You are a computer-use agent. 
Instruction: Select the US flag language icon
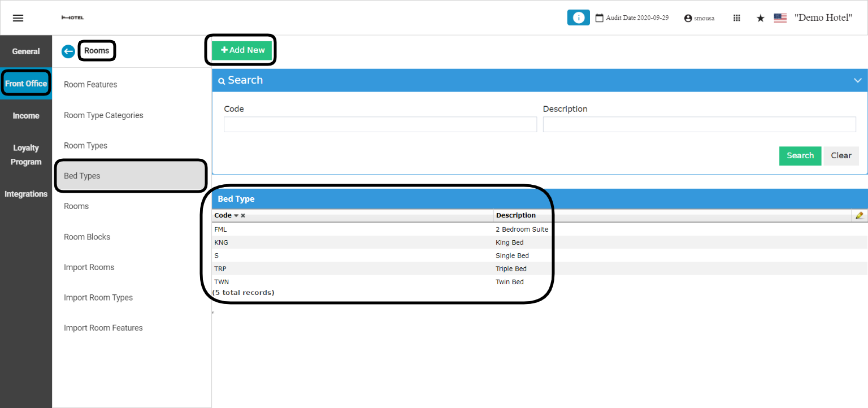780,18
